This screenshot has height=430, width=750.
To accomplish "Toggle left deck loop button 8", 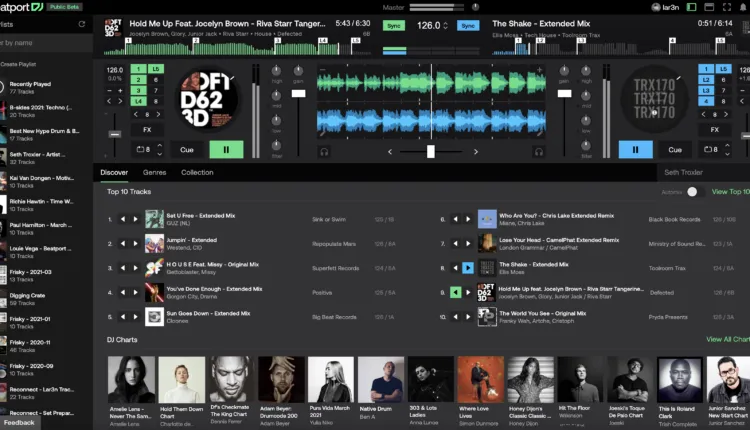I will click(x=143, y=150).
